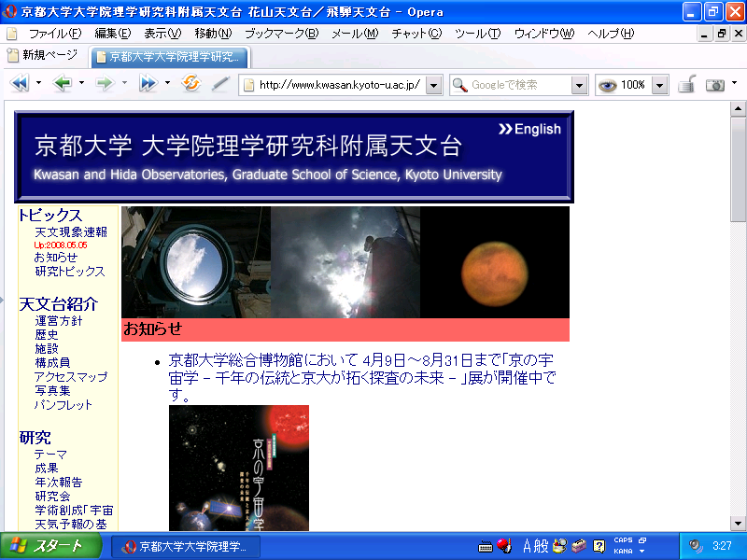The height and width of the screenshot is (560, 747).
Task: Click the Rewind navigation icon
Action: click(20, 83)
